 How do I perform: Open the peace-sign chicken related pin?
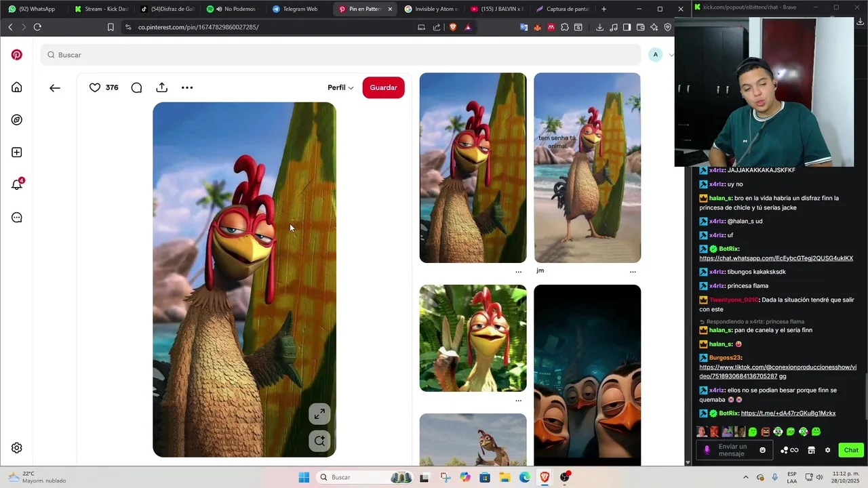tap(473, 338)
